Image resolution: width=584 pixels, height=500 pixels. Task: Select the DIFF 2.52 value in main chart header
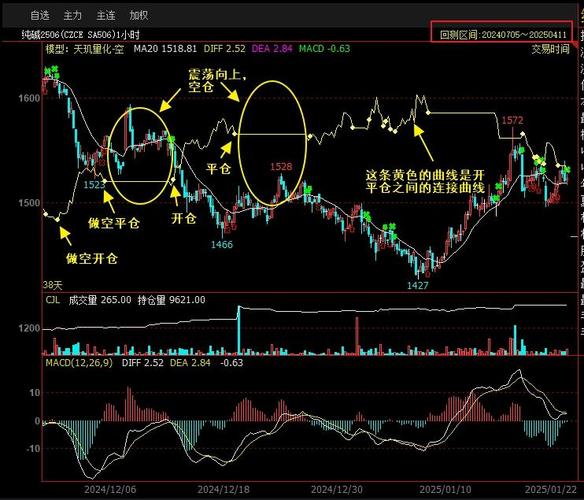click(x=225, y=48)
